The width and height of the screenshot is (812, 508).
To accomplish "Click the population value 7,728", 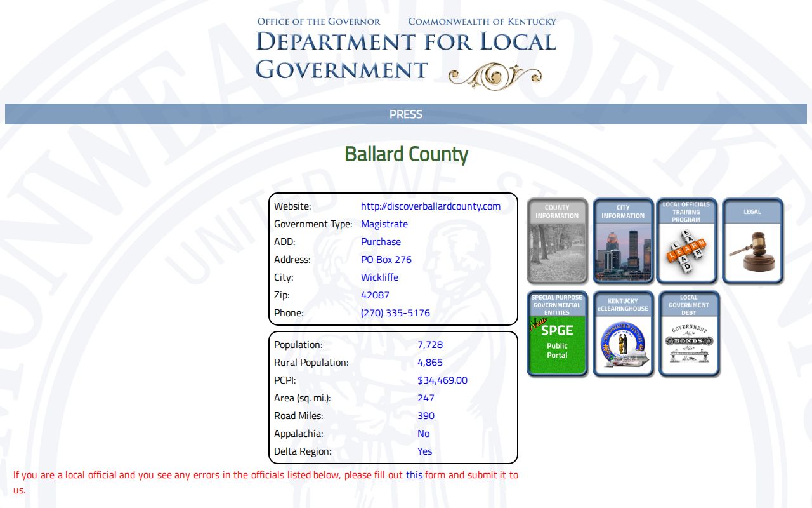I will click(x=430, y=345).
